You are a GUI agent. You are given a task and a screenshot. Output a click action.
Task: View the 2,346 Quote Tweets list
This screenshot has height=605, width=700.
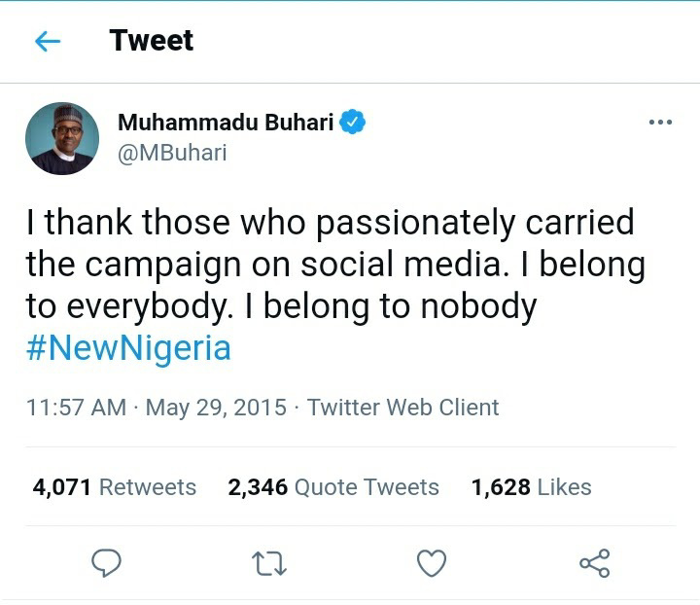333,486
